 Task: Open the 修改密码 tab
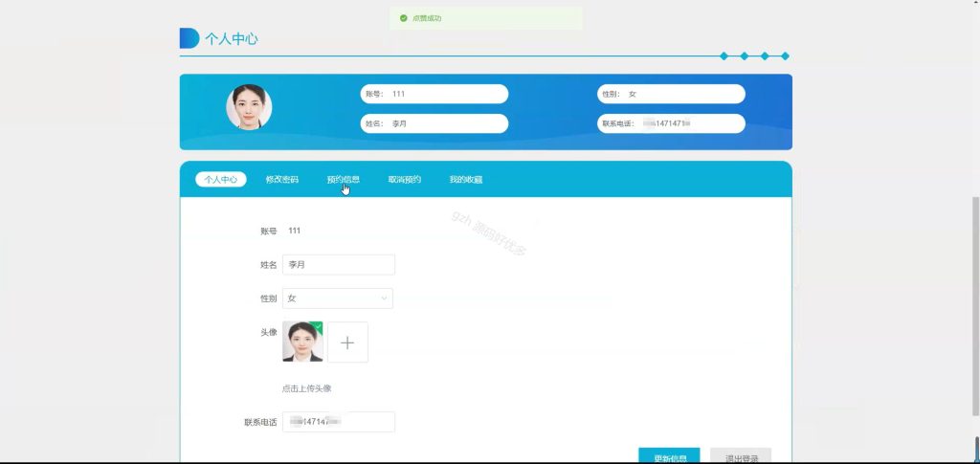[x=282, y=179]
